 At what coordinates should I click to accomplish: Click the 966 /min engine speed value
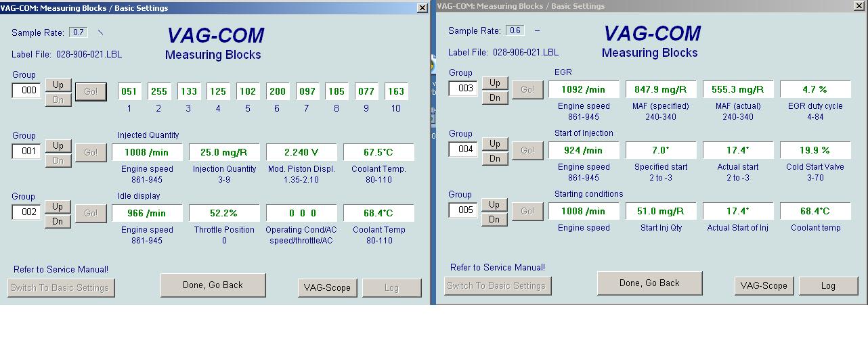(147, 213)
